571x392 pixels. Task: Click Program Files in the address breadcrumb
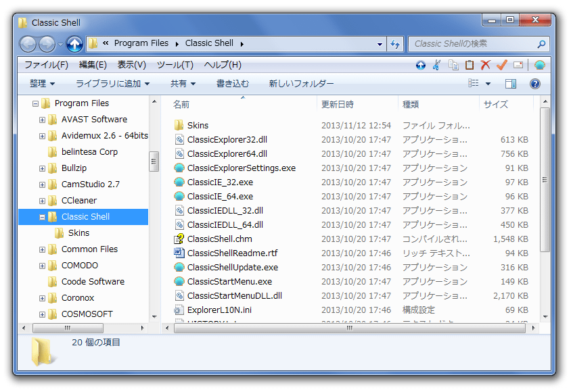[x=141, y=43]
